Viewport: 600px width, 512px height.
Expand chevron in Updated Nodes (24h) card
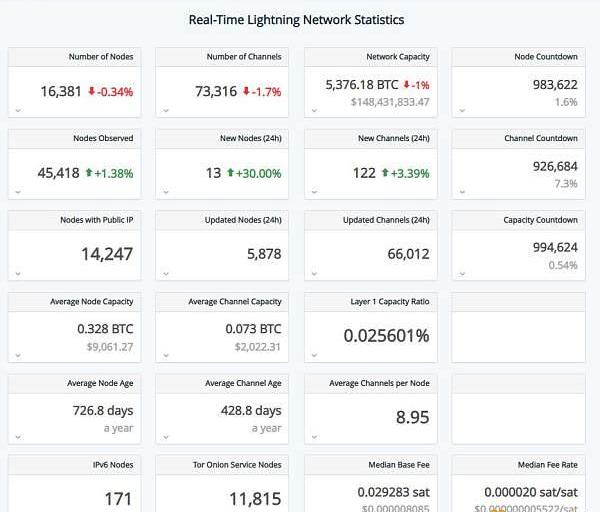coord(166,274)
